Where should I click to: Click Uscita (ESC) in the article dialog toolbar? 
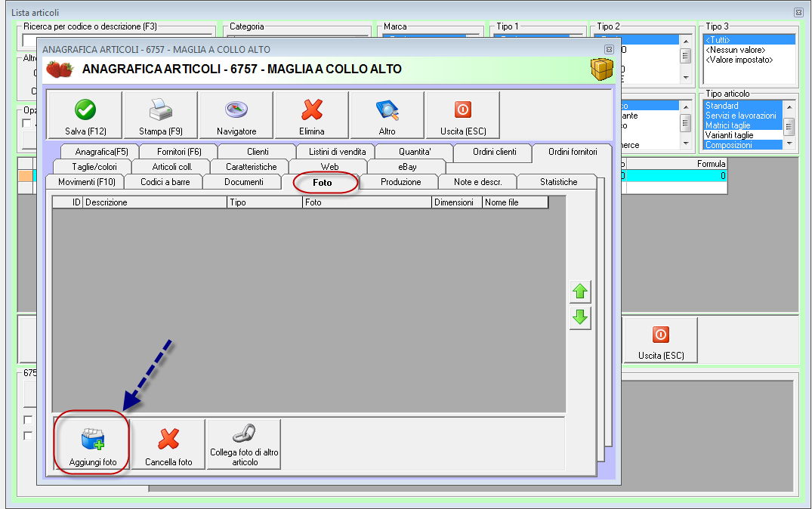tap(463, 116)
